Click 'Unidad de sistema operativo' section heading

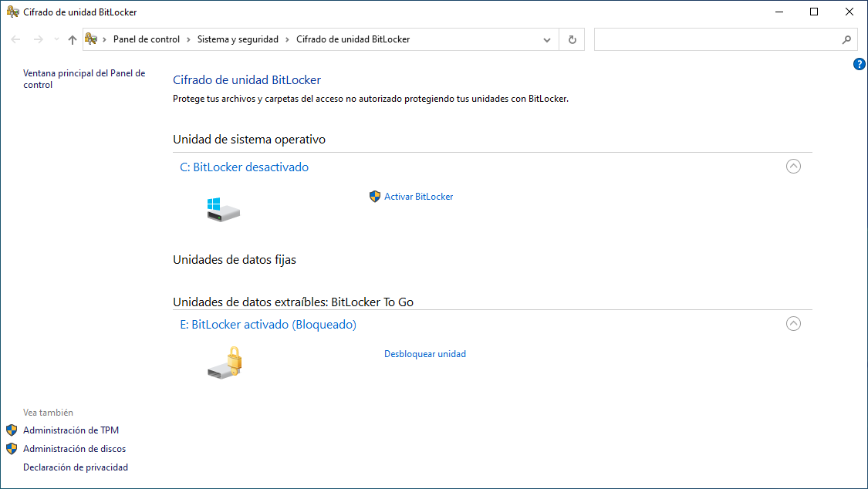249,140
